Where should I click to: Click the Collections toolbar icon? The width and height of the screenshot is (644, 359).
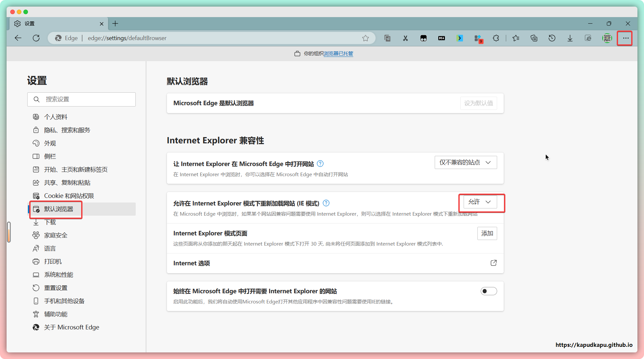click(534, 38)
